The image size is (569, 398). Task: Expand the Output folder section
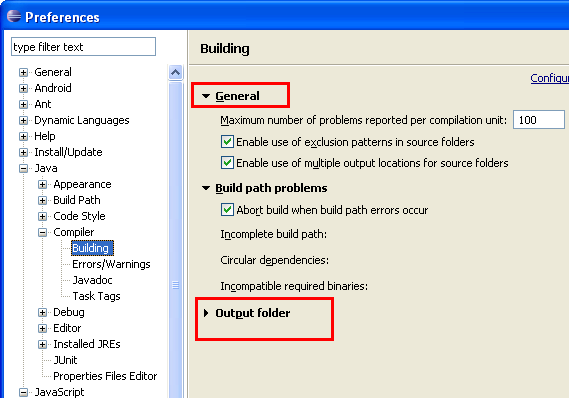point(206,313)
